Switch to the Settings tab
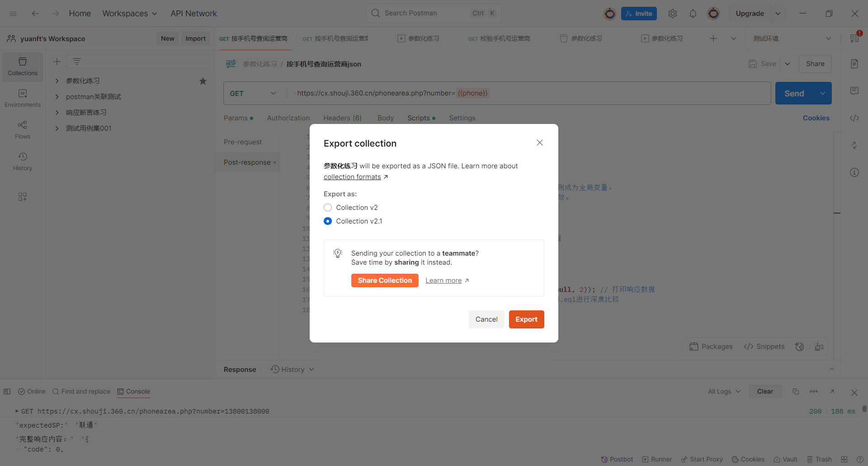 pyautogui.click(x=462, y=118)
